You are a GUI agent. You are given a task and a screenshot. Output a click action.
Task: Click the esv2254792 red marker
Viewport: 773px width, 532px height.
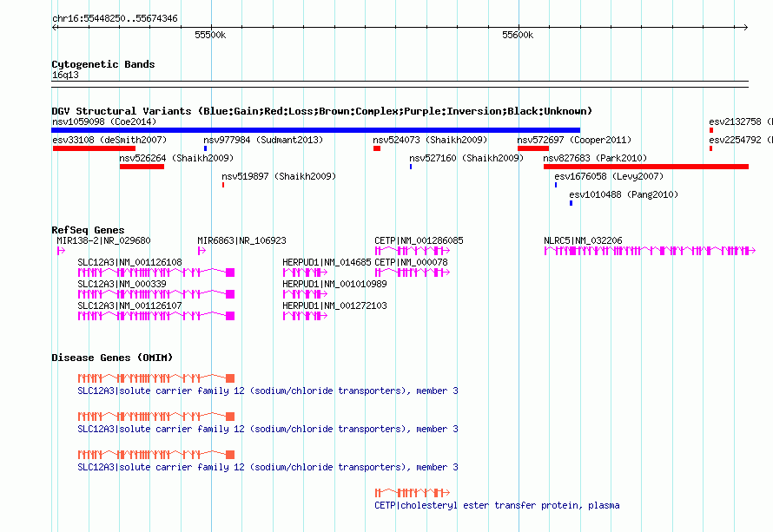click(710, 148)
